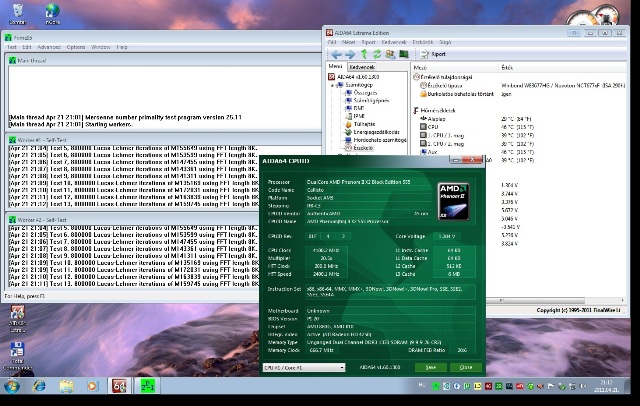Click the Save button in AIDA64 CPUID

click(x=431, y=368)
